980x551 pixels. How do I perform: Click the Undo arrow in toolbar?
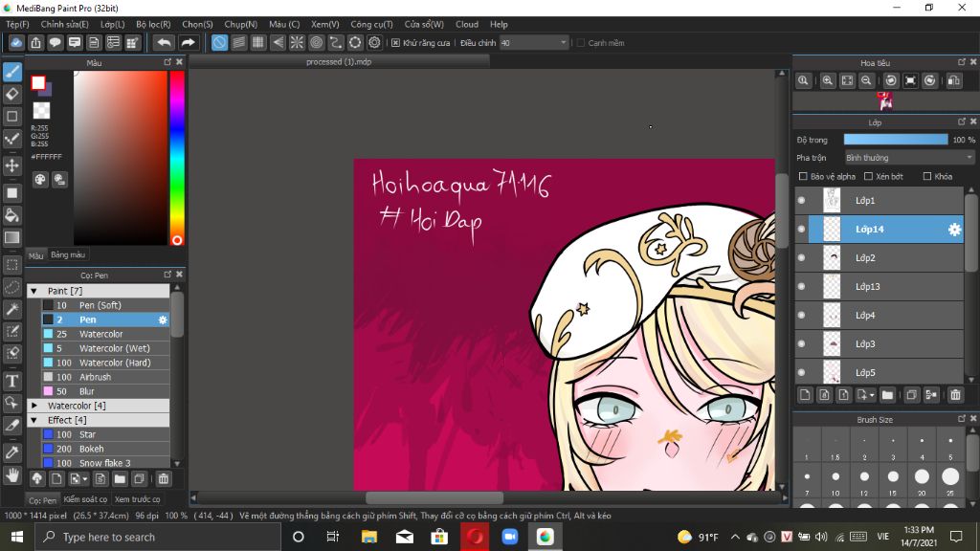[x=164, y=42]
